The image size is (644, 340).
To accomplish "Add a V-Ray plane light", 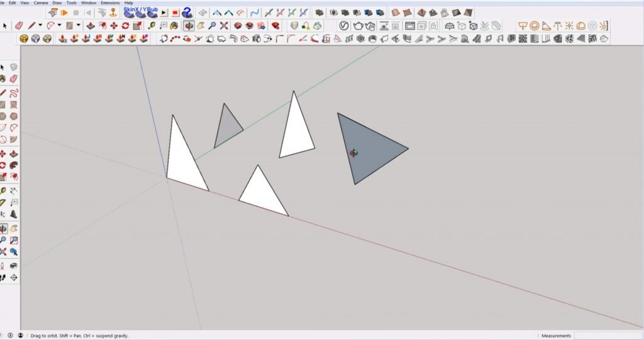I will point(523,26).
